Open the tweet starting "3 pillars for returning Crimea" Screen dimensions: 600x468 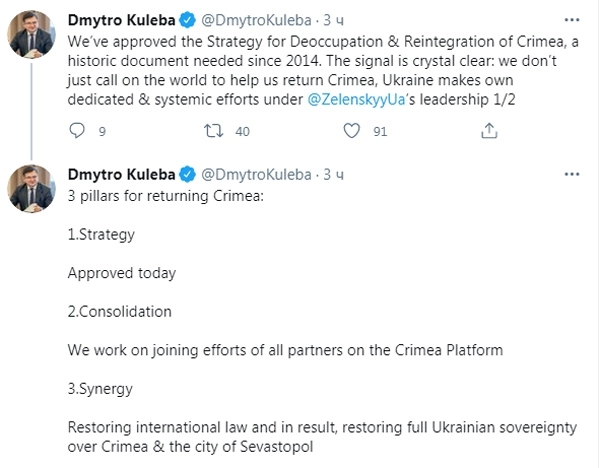pyautogui.click(x=165, y=195)
